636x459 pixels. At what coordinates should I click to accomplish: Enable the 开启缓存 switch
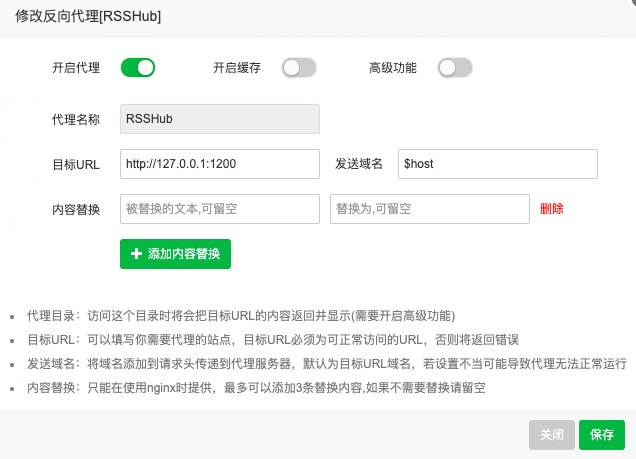[299, 68]
